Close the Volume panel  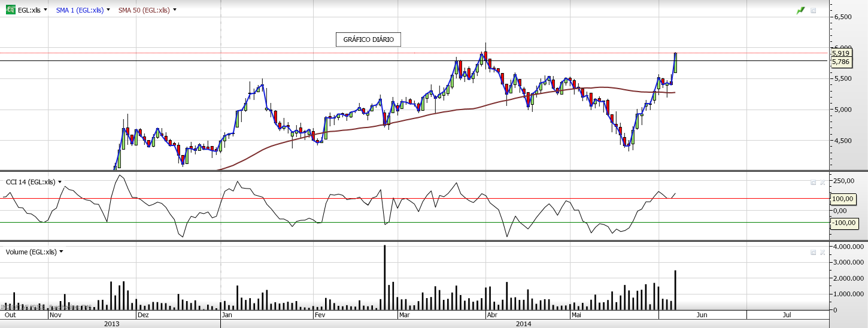(x=822, y=252)
